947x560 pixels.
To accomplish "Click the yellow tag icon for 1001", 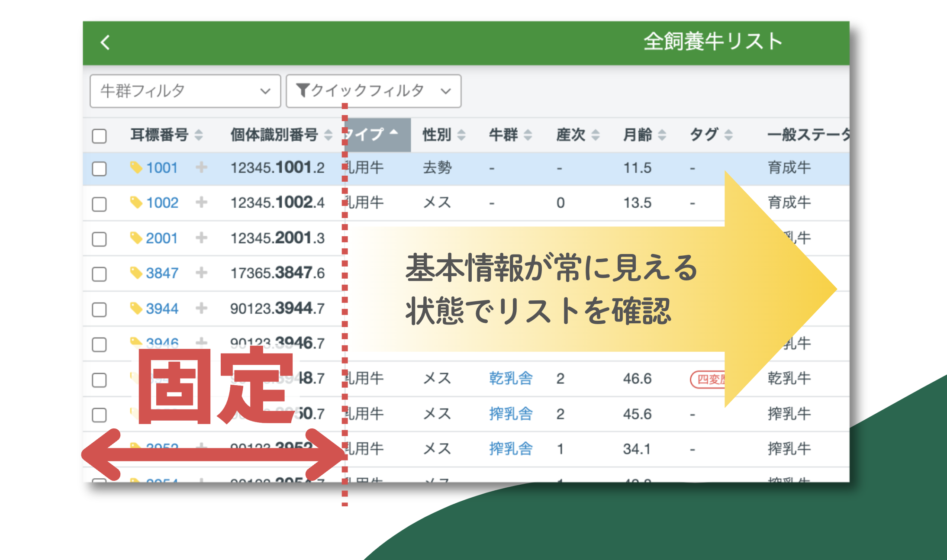I will pos(136,167).
